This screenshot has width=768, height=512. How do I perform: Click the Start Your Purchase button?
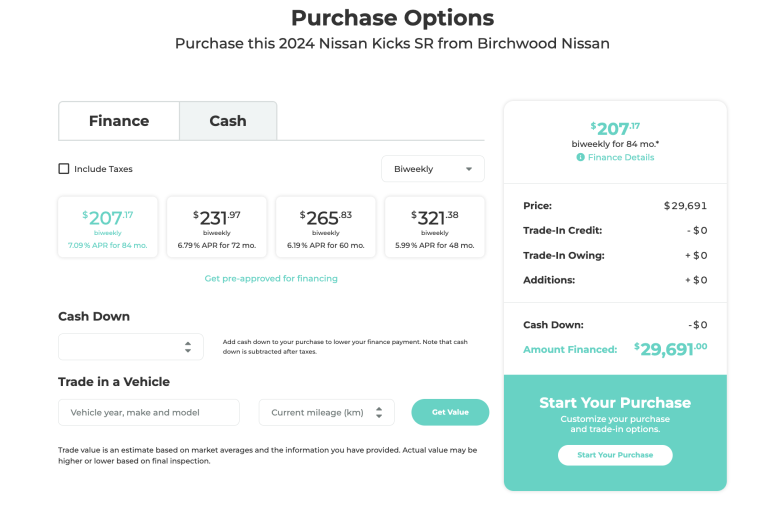615,455
